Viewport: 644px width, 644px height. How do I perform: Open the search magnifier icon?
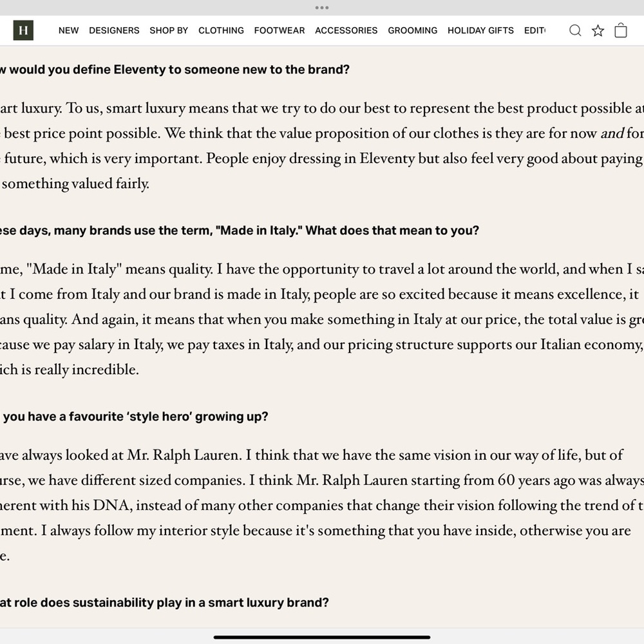(x=575, y=30)
